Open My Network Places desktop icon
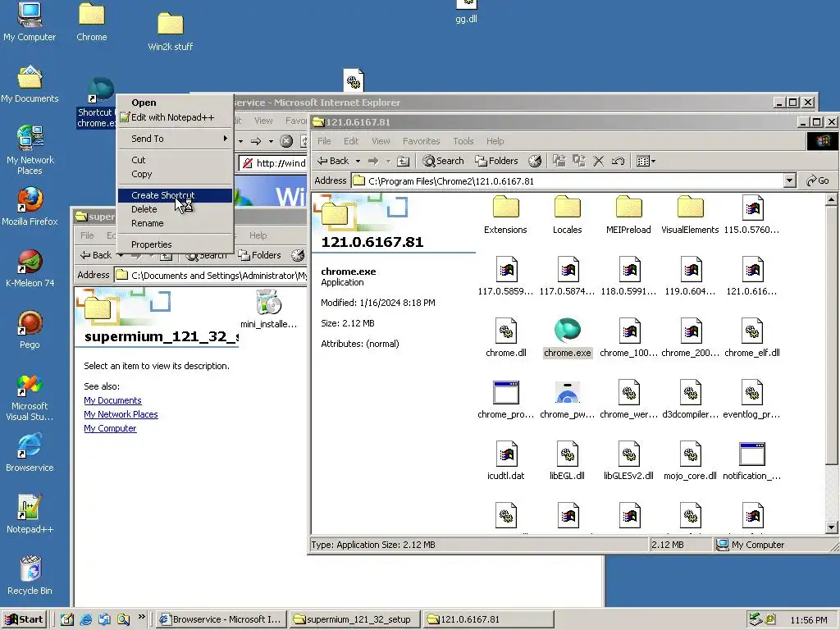This screenshot has width=840, height=630. 30,150
